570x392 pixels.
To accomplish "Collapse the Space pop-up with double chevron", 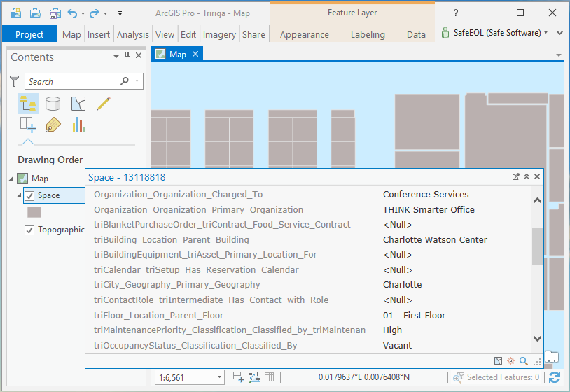I will pyautogui.click(x=527, y=176).
